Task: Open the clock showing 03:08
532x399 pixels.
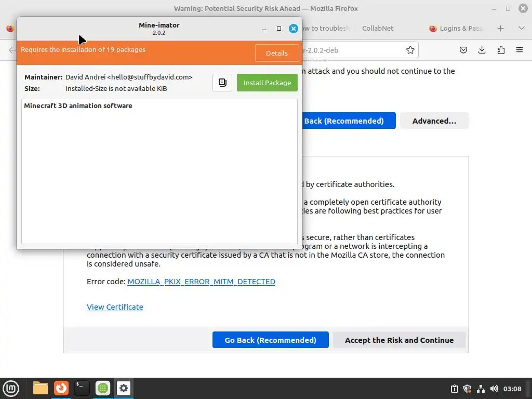Action: [x=512, y=389]
